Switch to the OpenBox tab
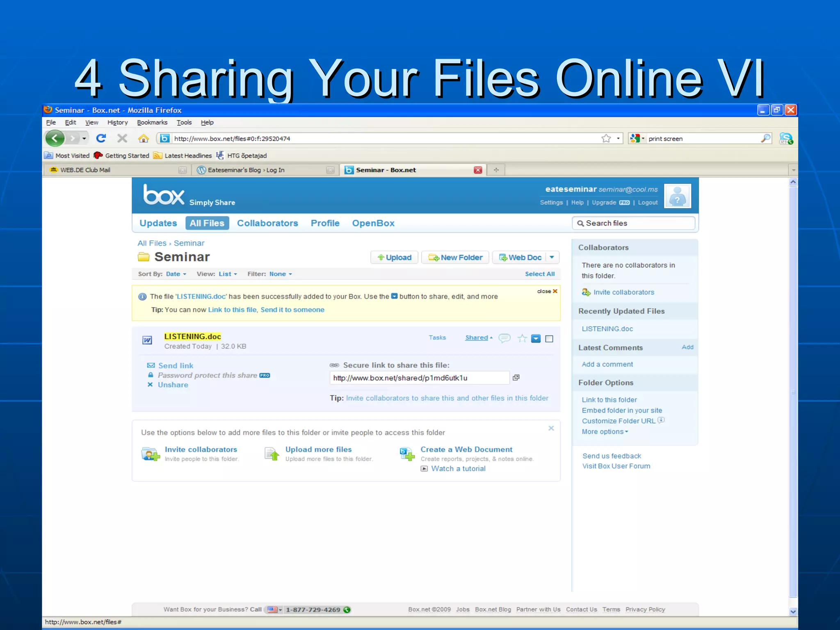 [x=373, y=223]
